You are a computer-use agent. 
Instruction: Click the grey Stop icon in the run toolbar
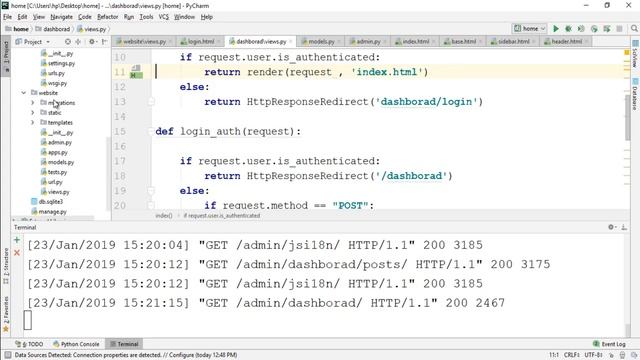(x=619, y=29)
